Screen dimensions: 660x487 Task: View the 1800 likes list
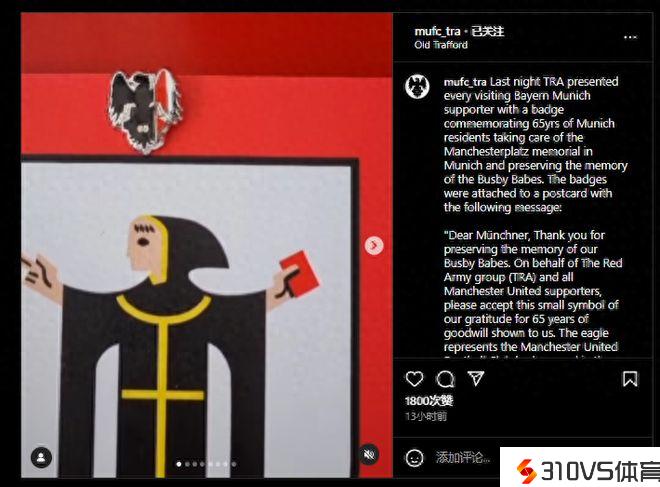point(428,401)
